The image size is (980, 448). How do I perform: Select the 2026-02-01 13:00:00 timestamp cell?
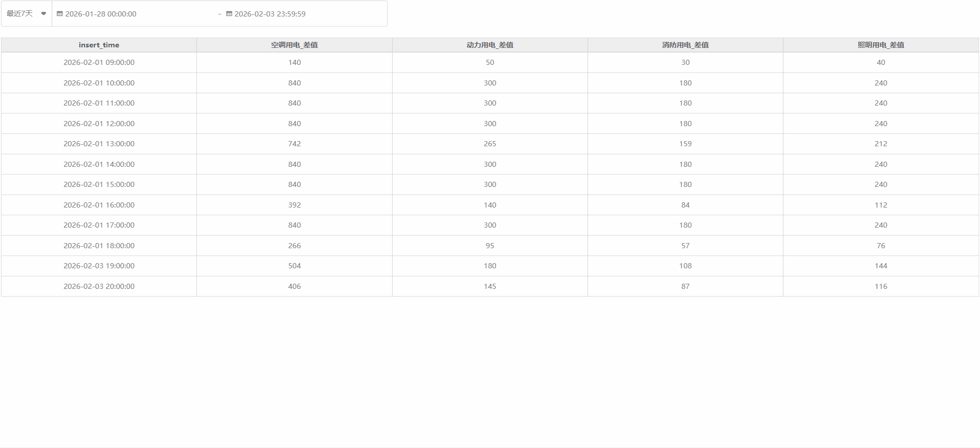click(99, 144)
